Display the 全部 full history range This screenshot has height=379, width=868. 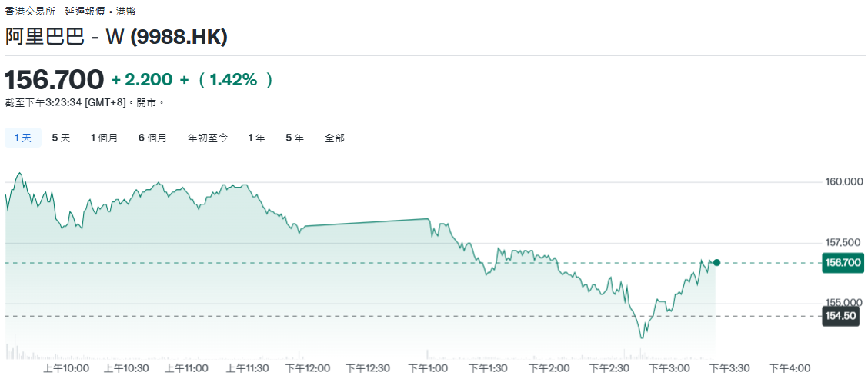pyautogui.click(x=335, y=138)
